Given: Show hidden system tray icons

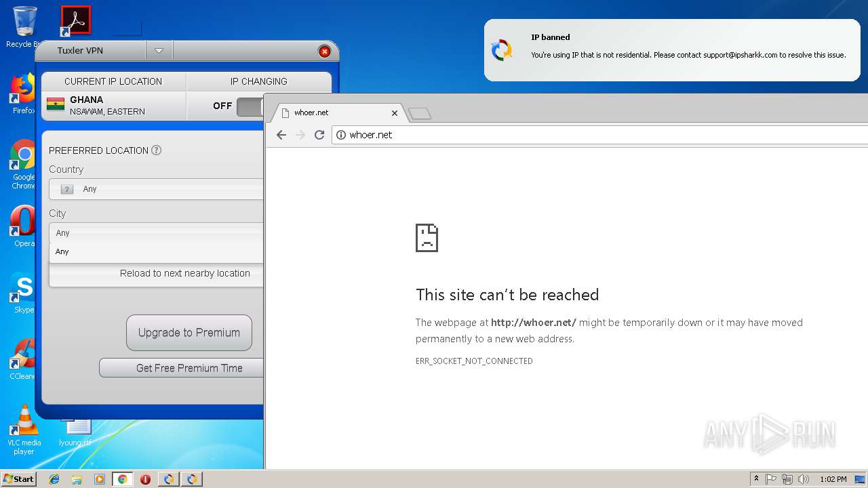Looking at the screenshot, I should 756,479.
